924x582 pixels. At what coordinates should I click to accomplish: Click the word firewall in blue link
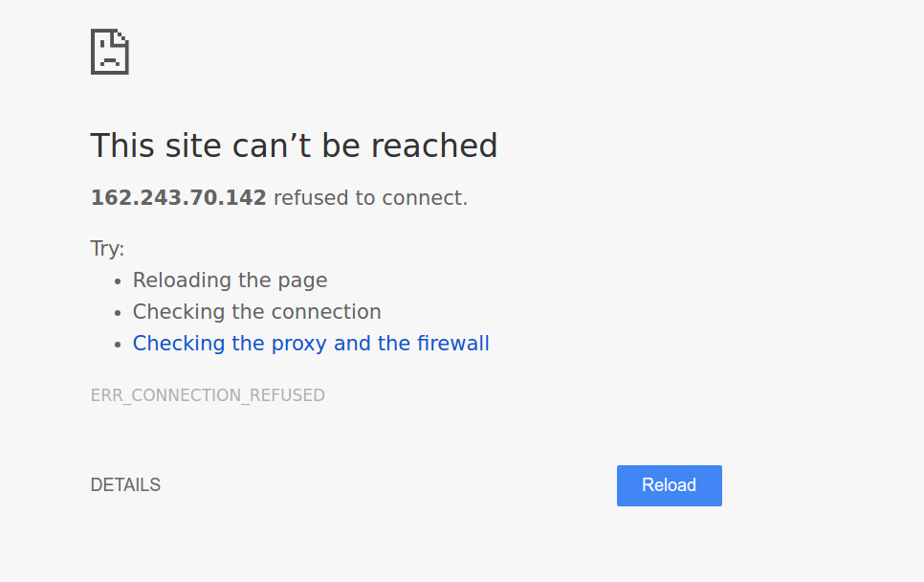tap(453, 344)
